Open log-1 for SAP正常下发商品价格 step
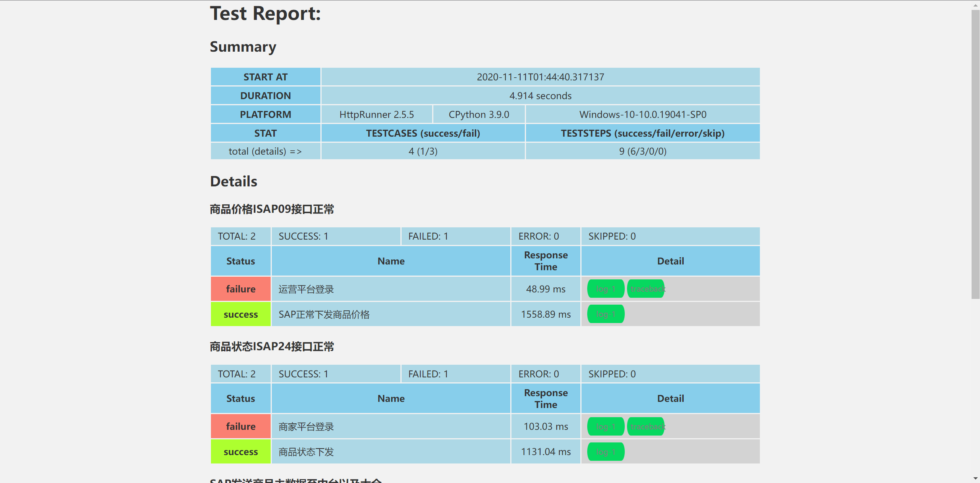 tap(606, 314)
